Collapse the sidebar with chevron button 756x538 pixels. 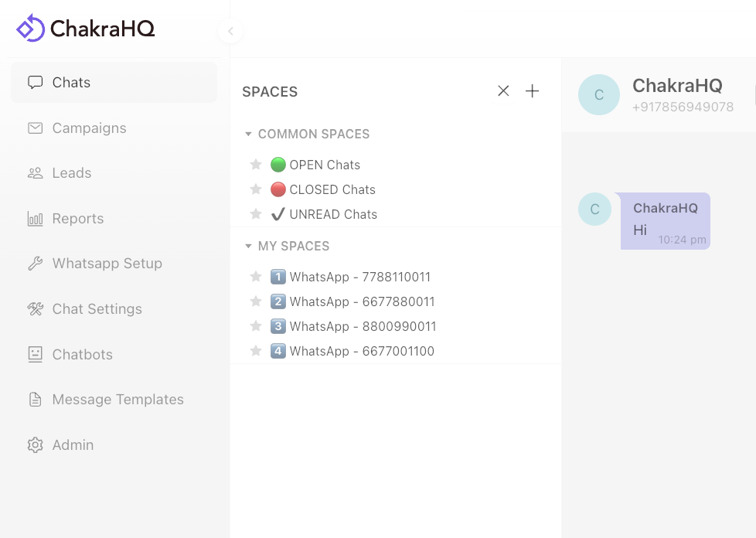coord(230,32)
